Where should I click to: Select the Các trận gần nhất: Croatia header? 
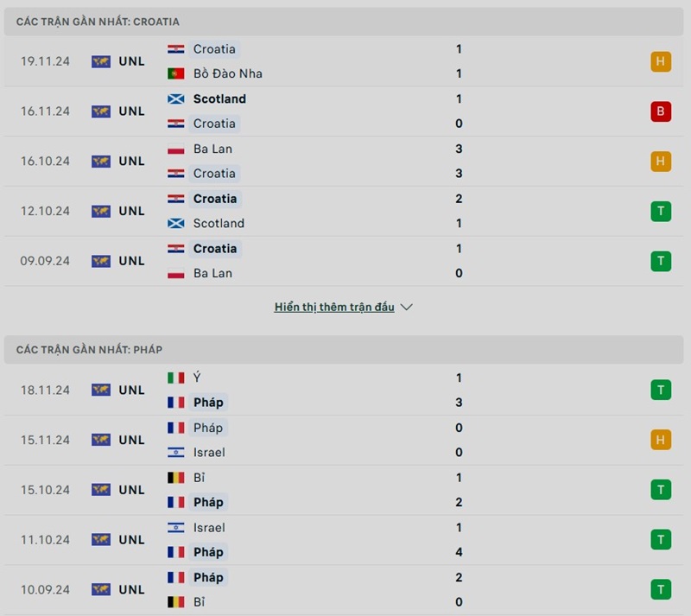(98, 22)
